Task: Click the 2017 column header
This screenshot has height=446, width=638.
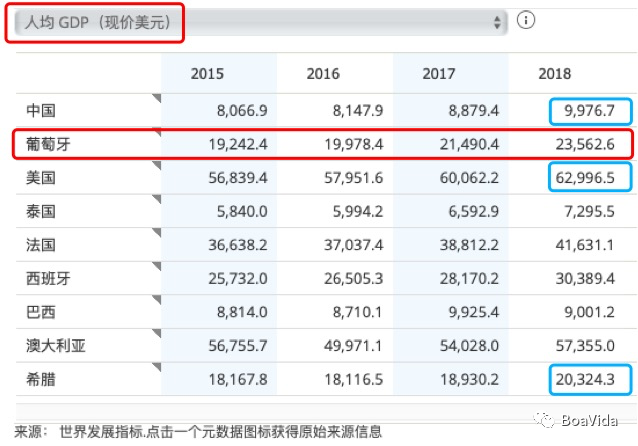Action: (x=439, y=74)
